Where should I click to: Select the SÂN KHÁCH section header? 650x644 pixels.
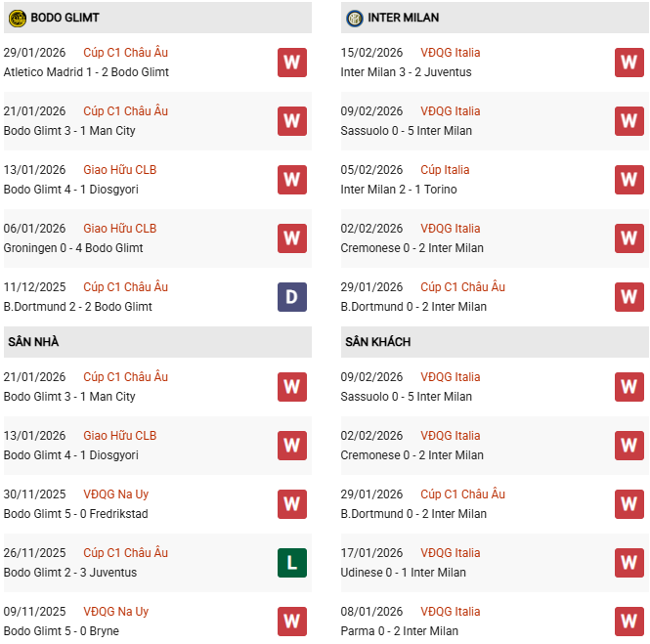pos(377,342)
